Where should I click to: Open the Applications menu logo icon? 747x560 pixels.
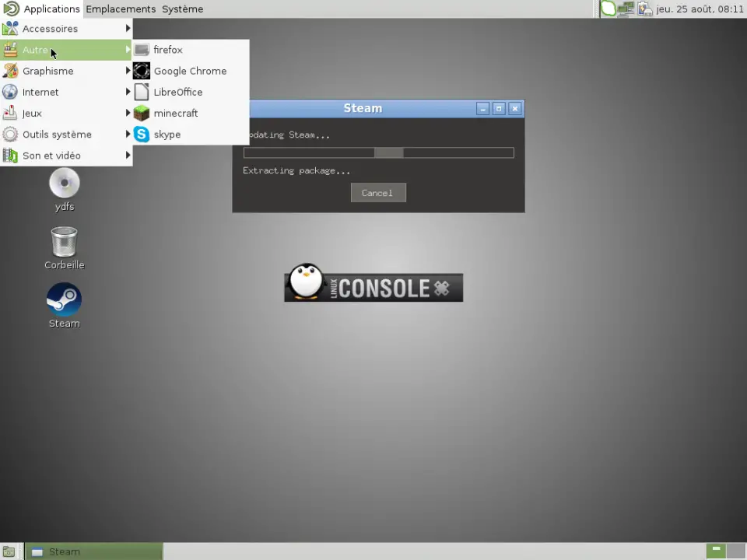pos(11,9)
